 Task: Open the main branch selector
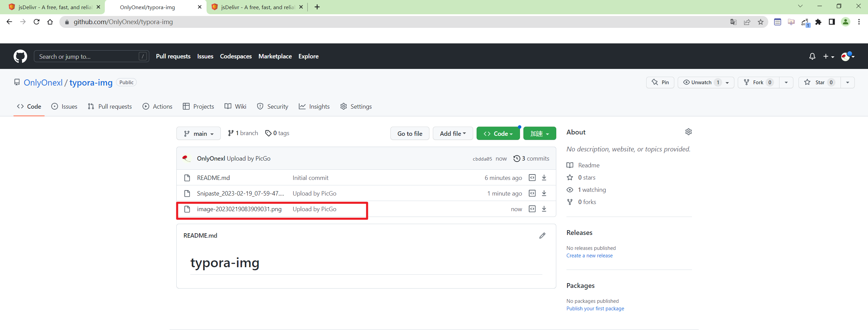tap(198, 133)
